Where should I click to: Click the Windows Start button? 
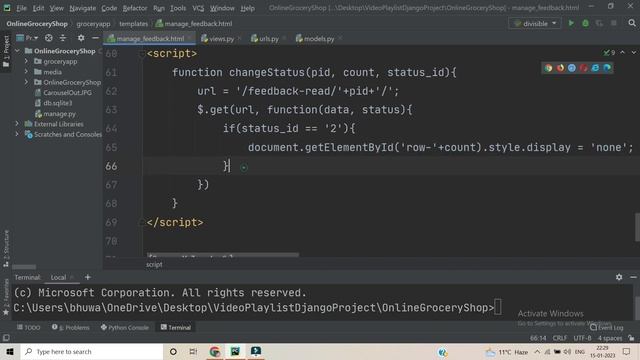(10, 351)
